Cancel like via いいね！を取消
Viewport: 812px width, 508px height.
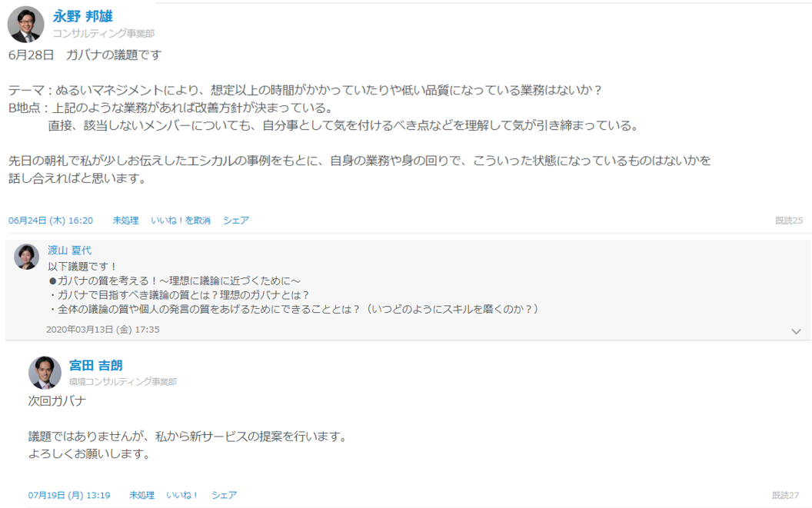click(x=181, y=221)
